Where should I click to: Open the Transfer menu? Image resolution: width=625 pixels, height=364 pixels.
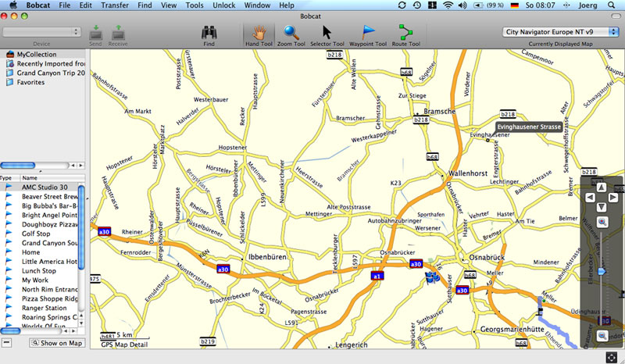point(115,5)
